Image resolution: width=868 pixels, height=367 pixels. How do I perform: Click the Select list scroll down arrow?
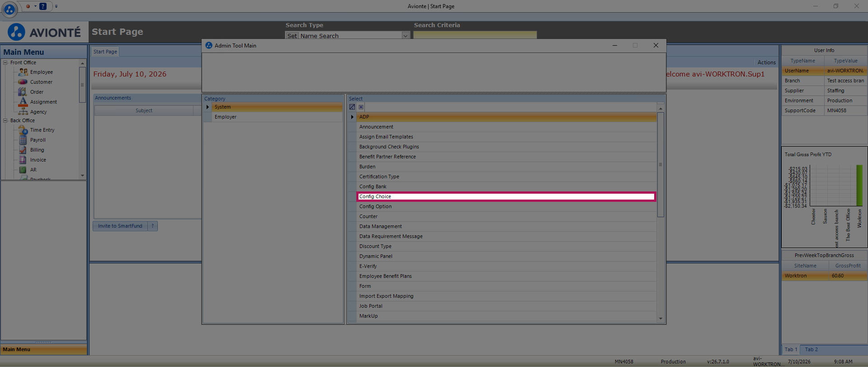(x=660, y=319)
